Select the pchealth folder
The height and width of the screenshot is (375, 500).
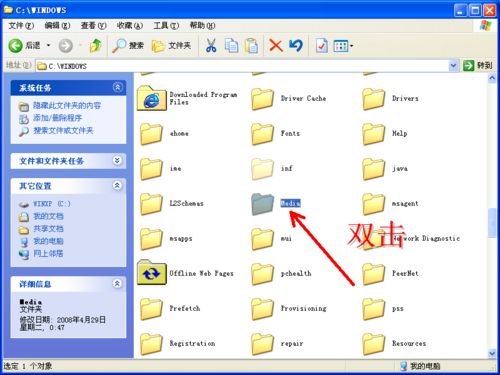pos(282,274)
